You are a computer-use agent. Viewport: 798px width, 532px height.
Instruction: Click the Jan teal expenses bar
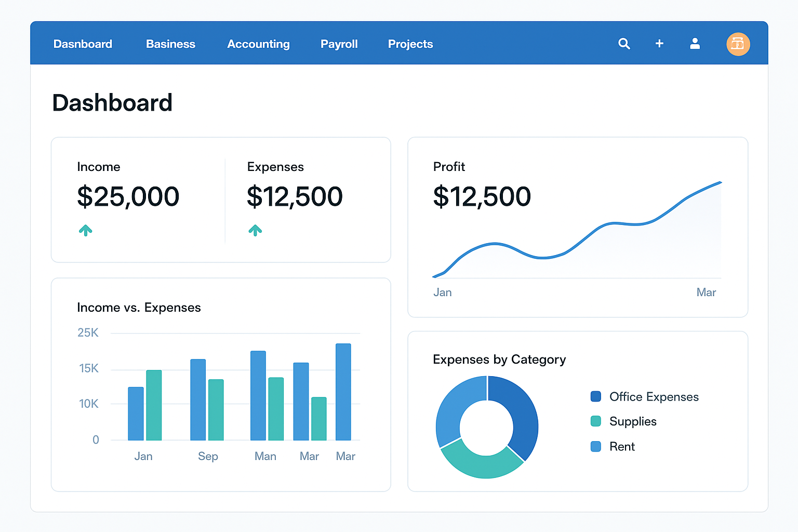[154, 405]
